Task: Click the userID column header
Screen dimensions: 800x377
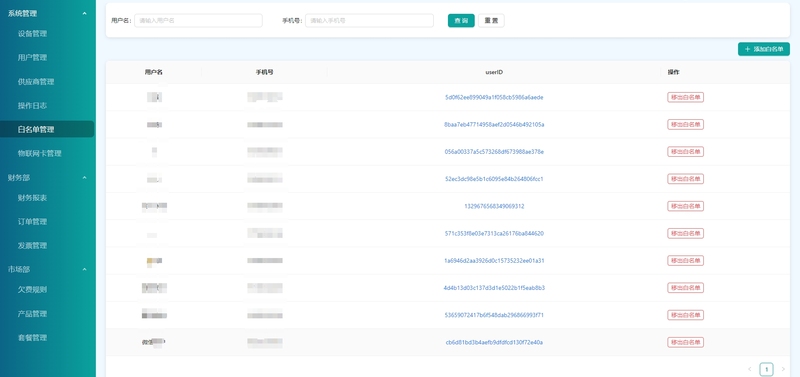Action: coord(494,72)
